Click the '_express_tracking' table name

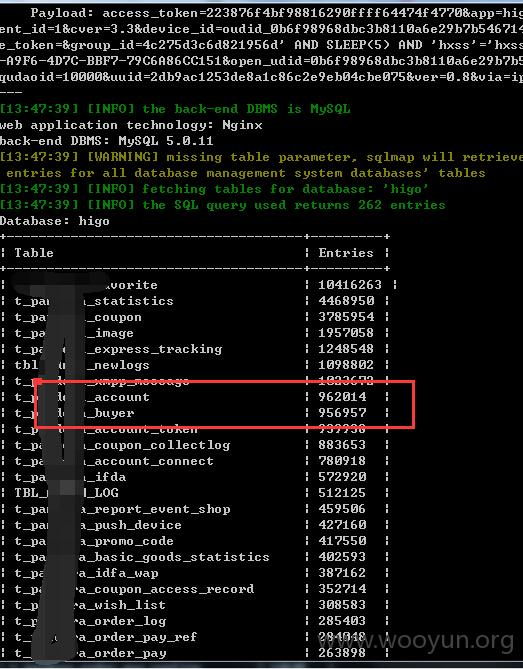pyautogui.click(x=119, y=349)
